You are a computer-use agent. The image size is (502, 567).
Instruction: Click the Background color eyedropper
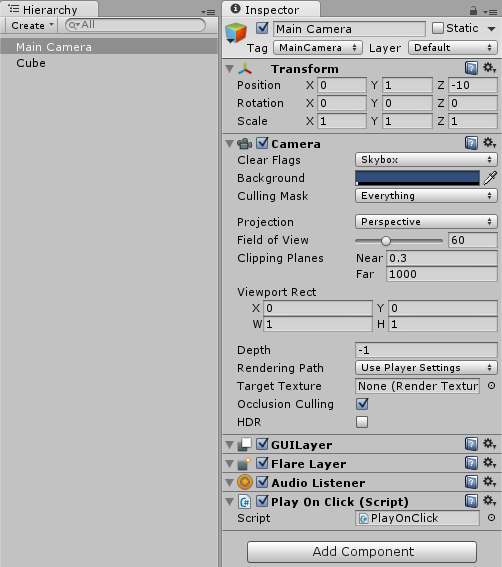coord(490,178)
